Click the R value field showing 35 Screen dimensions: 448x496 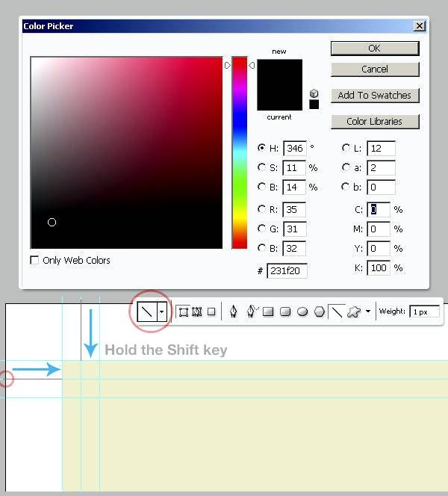(294, 209)
